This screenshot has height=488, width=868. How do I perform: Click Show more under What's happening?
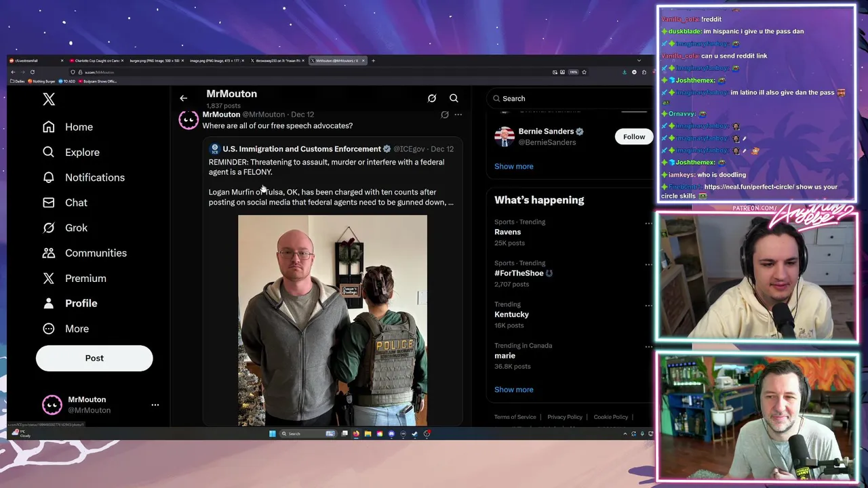click(x=513, y=390)
